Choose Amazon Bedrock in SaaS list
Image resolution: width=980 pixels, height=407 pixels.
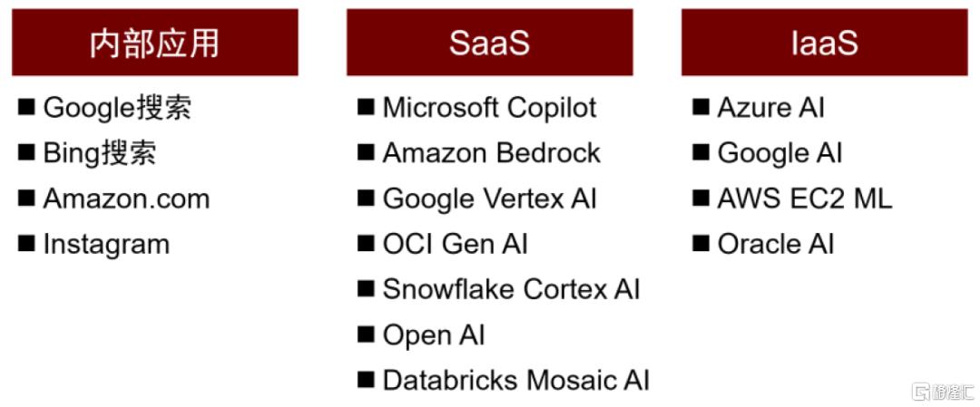(491, 153)
